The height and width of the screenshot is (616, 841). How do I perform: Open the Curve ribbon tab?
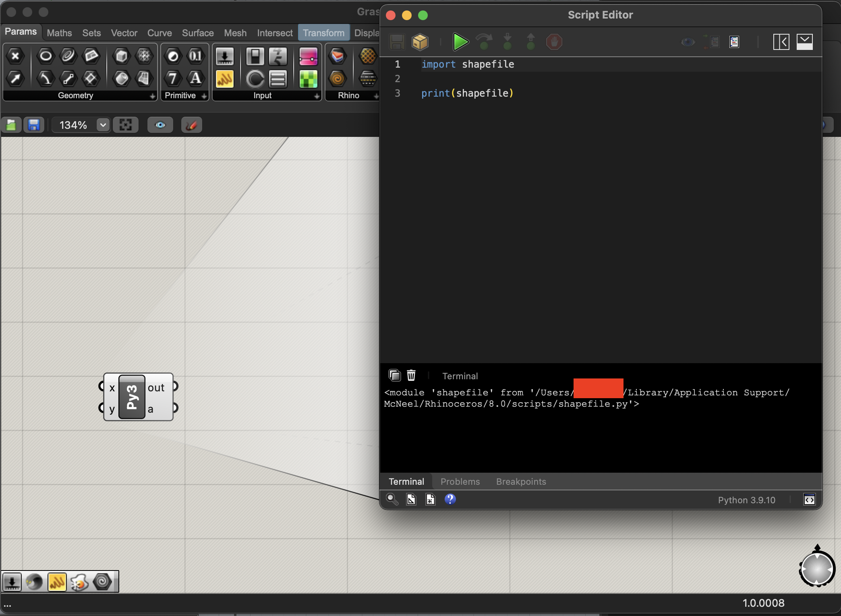159,33
